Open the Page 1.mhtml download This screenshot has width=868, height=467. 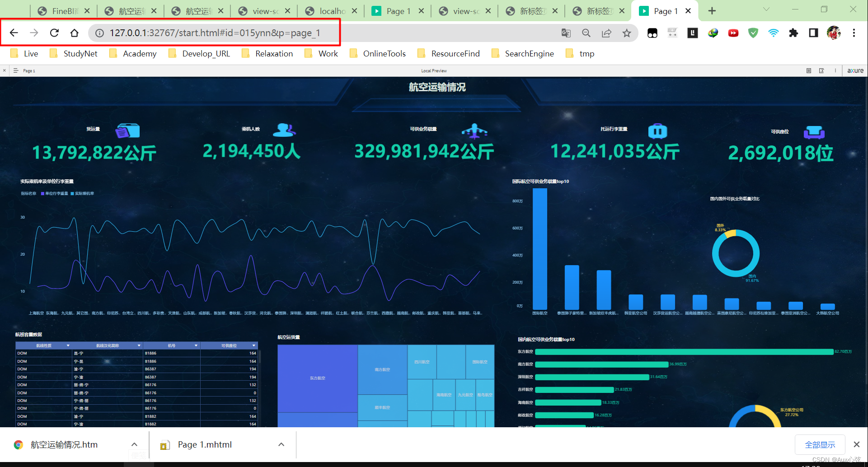(x=204, y=444)
